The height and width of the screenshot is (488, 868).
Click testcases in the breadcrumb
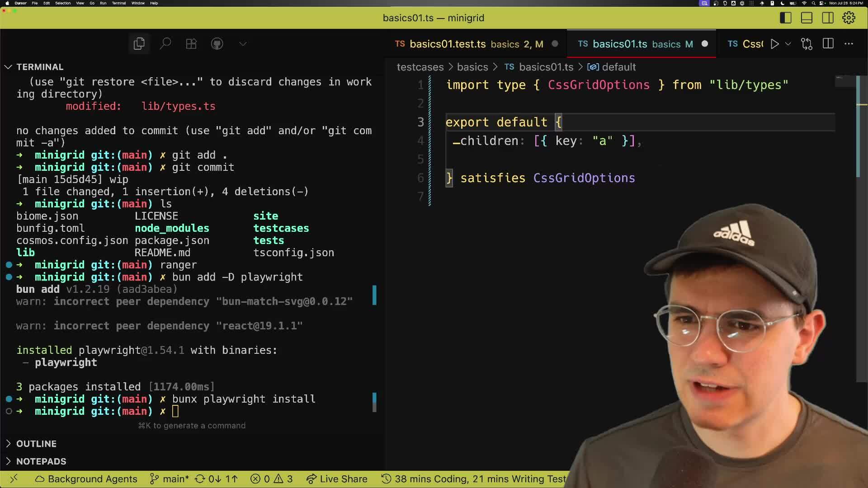coord(420,67)
